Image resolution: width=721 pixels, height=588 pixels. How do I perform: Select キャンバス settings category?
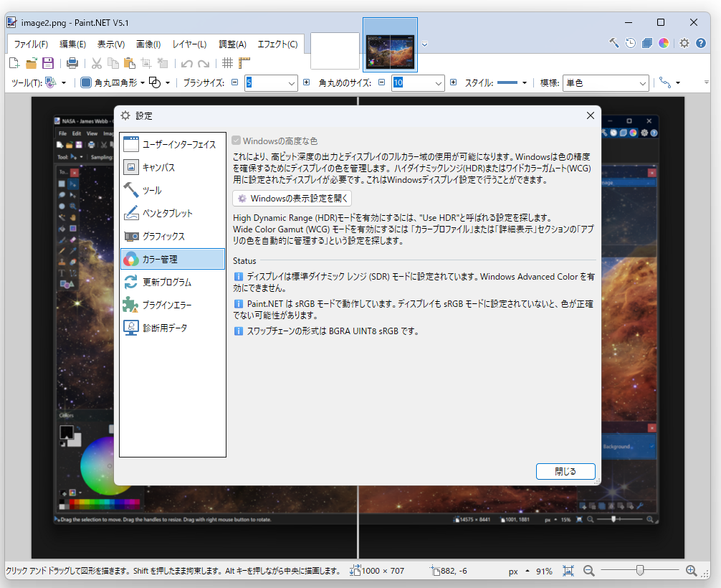(x=173, y=167)
